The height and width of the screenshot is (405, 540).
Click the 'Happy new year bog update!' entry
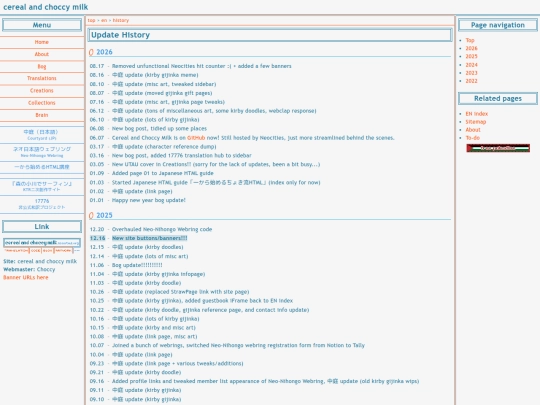coord(148,200)
